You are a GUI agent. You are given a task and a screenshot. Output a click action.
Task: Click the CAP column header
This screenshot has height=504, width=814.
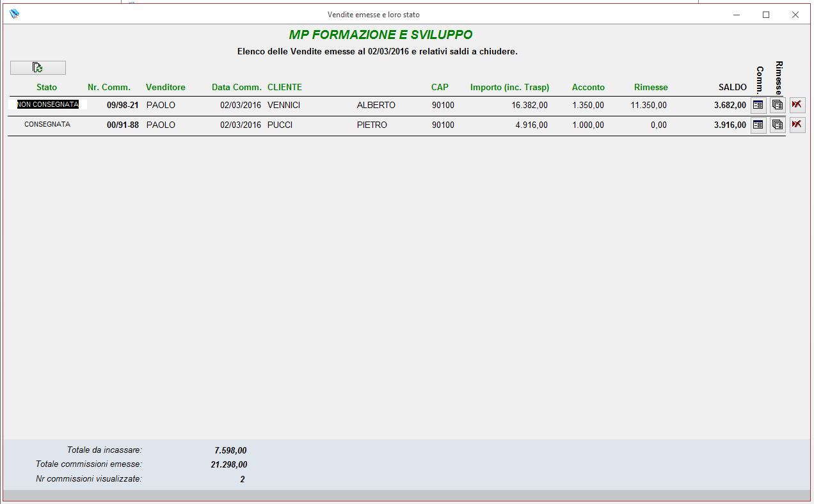(440, 87)
